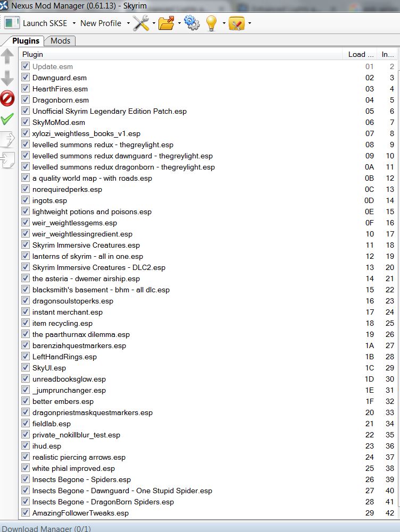Screen dimensions: 400x532
Task: Select a quality world map - with roads.esp
Action: pos(208,178)
